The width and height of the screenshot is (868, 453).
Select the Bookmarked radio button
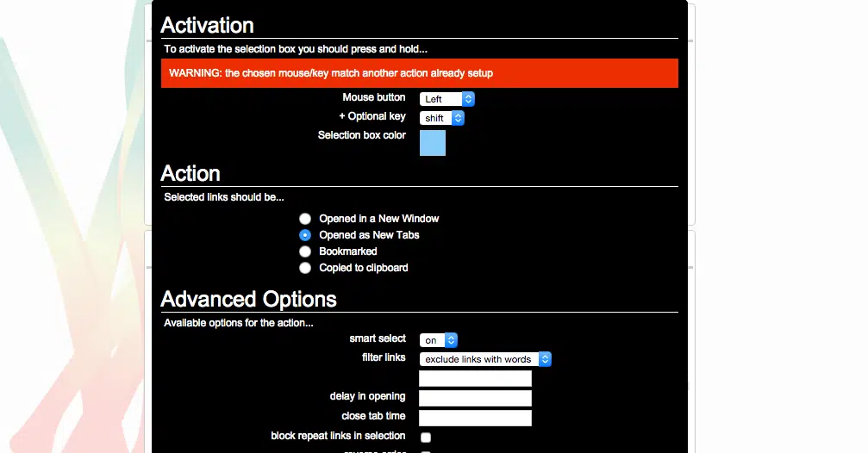coord(305,251)
